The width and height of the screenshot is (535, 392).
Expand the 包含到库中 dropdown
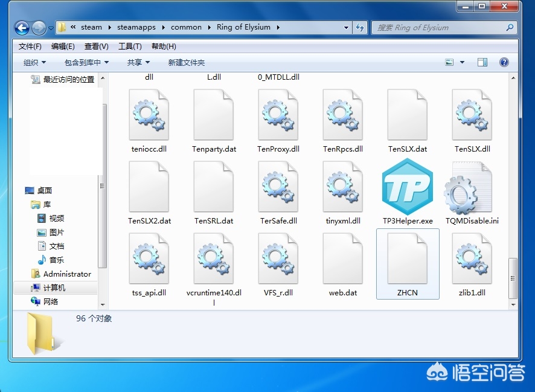click(86, 62)
